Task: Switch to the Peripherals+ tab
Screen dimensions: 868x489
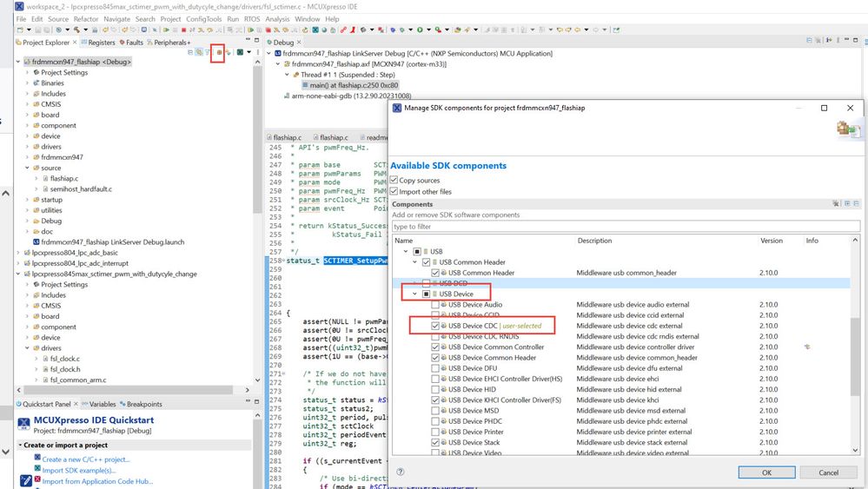Action: click(x=169, y=42)
